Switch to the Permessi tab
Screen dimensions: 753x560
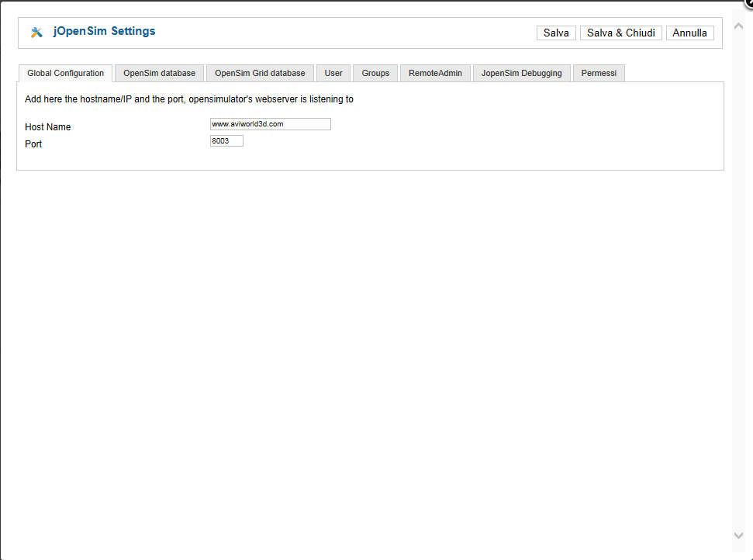[599, 73]
